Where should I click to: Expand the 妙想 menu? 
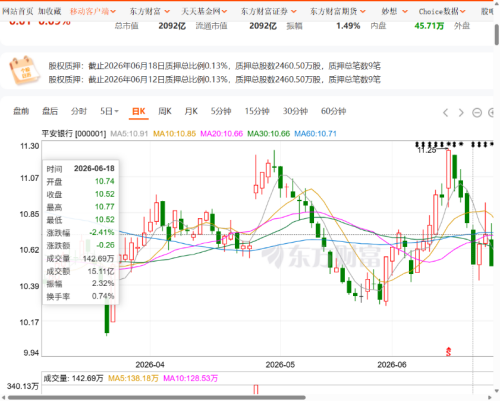[395, 11]
